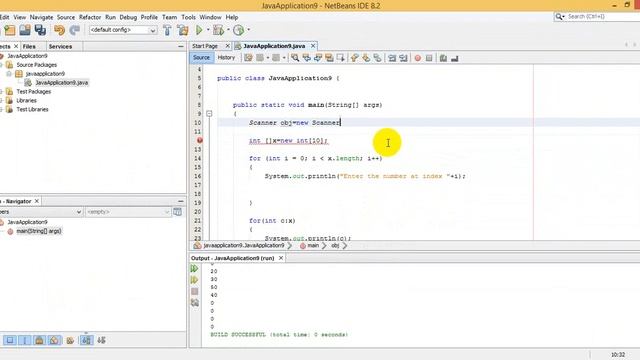Viewport: 640px width, 360px height.
Task: Open the Tools menu
Action: click(189, 17)
